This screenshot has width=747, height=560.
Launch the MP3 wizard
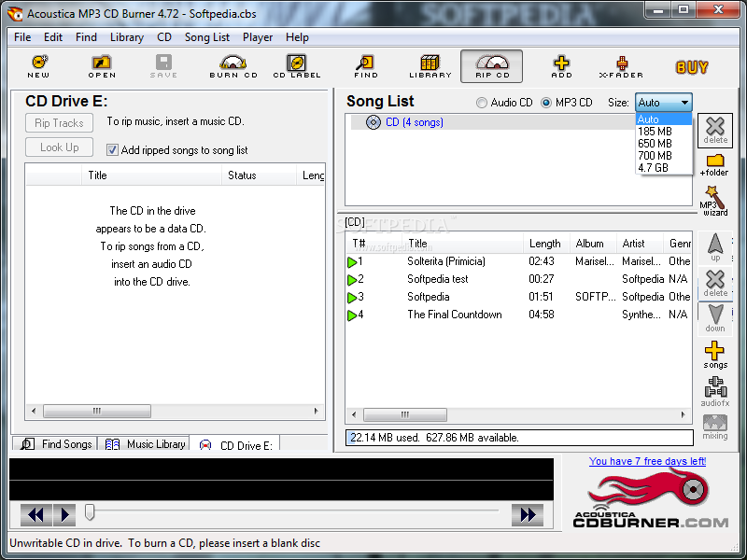(713, 201)
